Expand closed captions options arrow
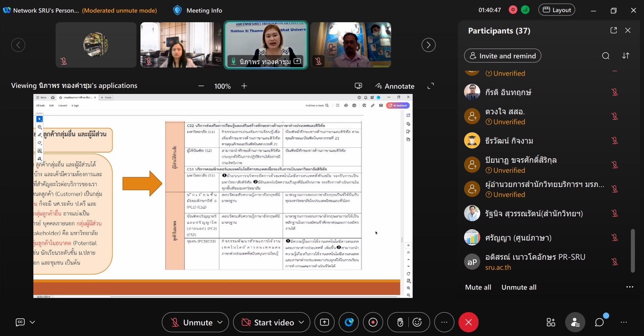 click(x=32, y=322)
